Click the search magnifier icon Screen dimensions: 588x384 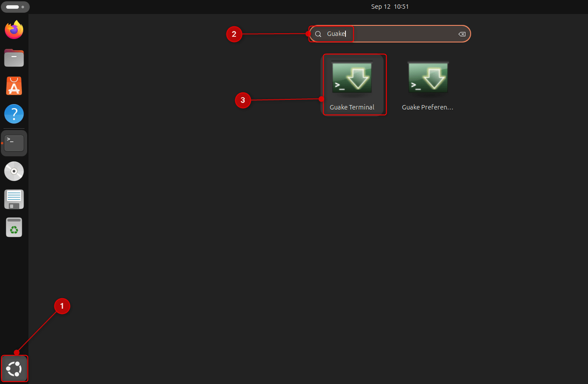click(x=318, y=34)
